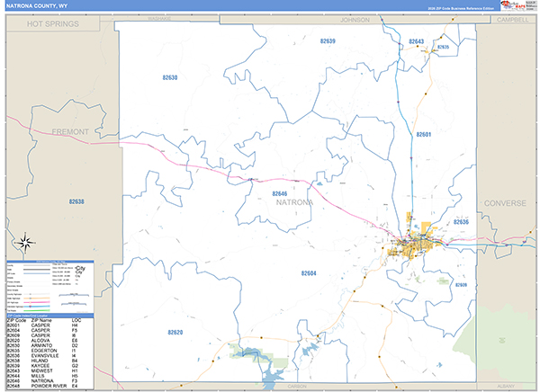Select the FREMONT county label
The image size is (540, 392).
point(69,132)
